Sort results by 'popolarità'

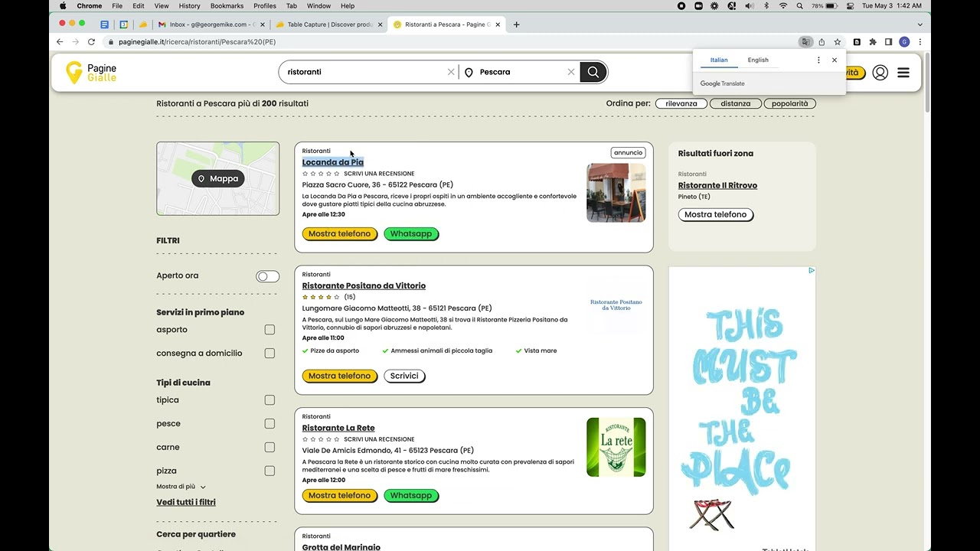(789, 103)
